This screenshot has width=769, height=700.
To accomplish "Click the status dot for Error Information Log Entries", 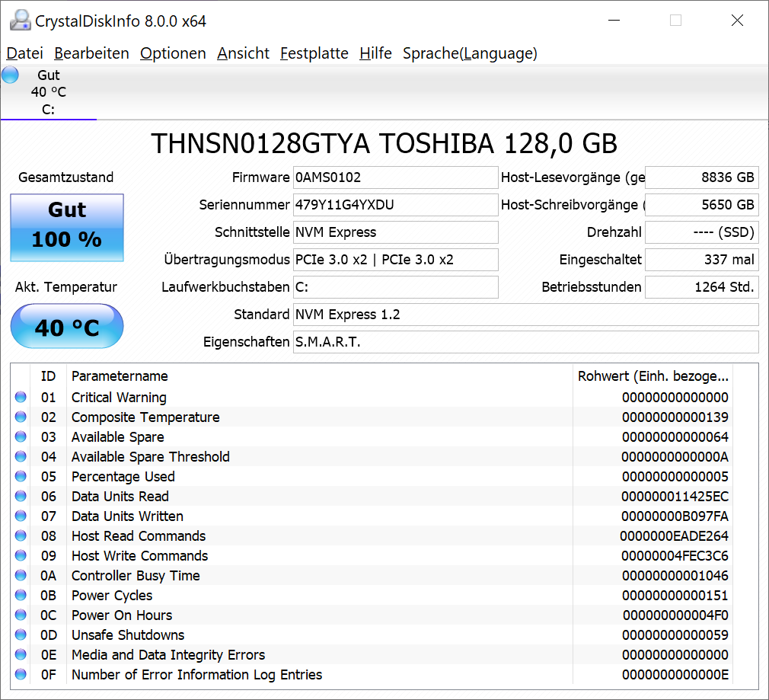I will pos(21,674).
